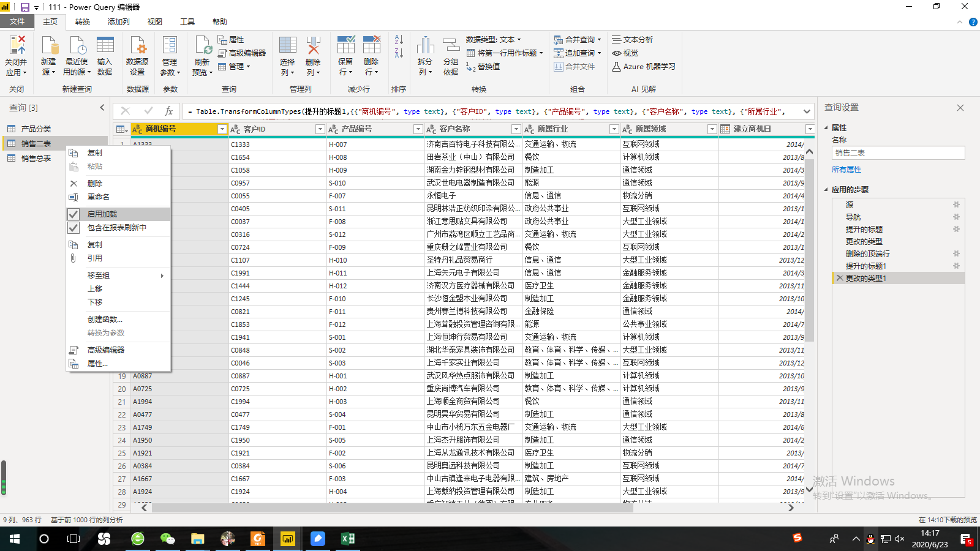This screenshot has width=980, height=551.
Task: Delete the 更改的类型1 step with X icon
Action: coord(840,278)
